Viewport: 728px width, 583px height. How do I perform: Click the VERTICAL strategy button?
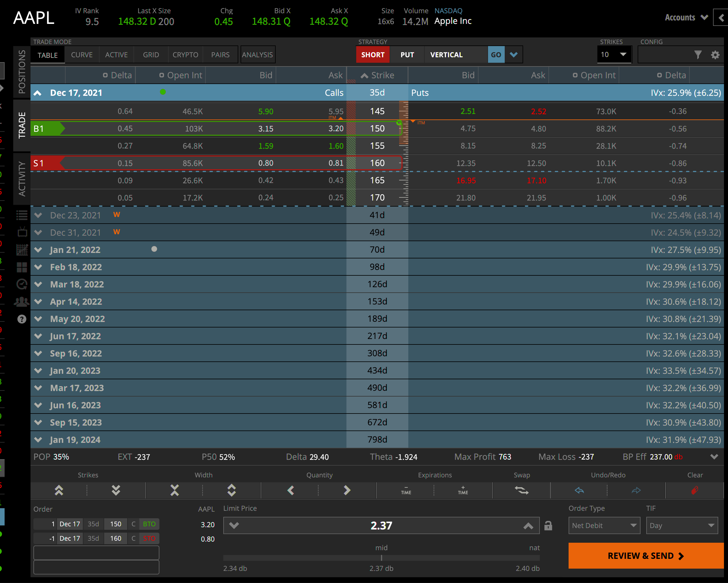coord(456,55)
